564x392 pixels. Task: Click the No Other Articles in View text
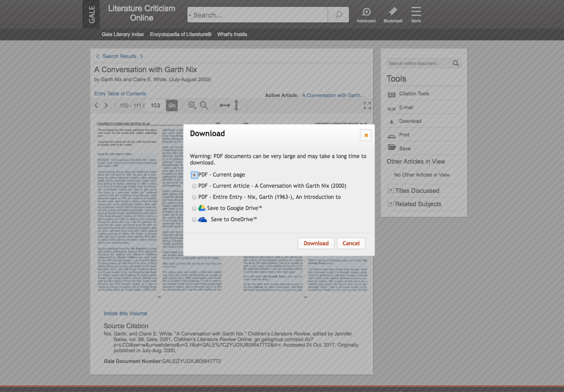click(x=422, y=175)
